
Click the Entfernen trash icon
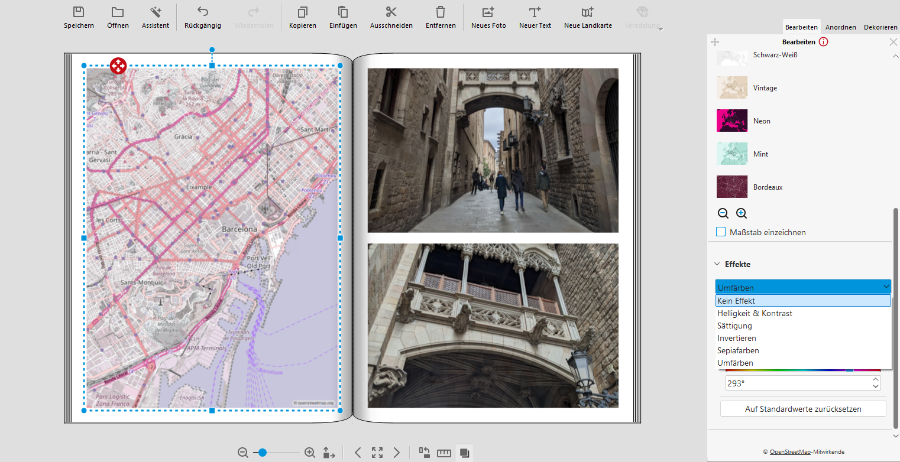(x=440, y=12)
